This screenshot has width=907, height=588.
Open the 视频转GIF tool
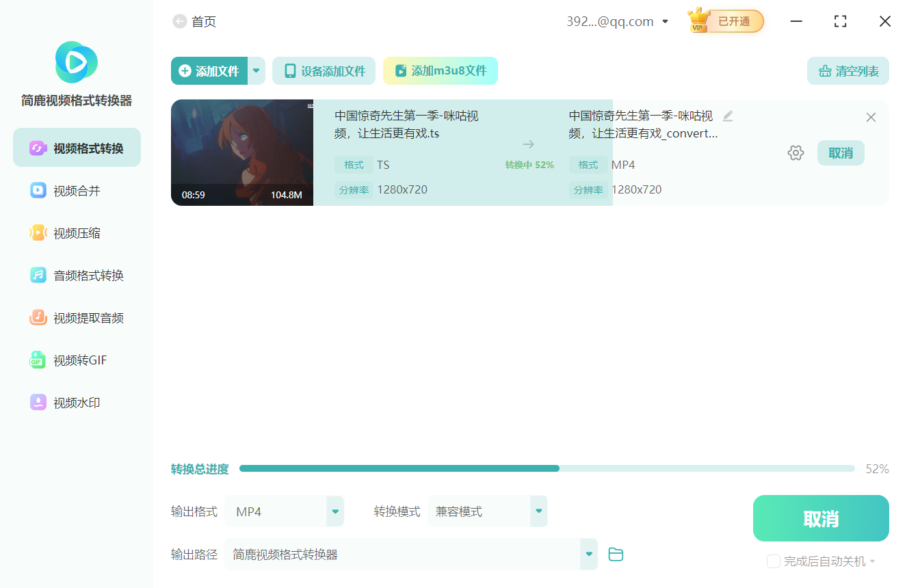click(x=76, y=360)
